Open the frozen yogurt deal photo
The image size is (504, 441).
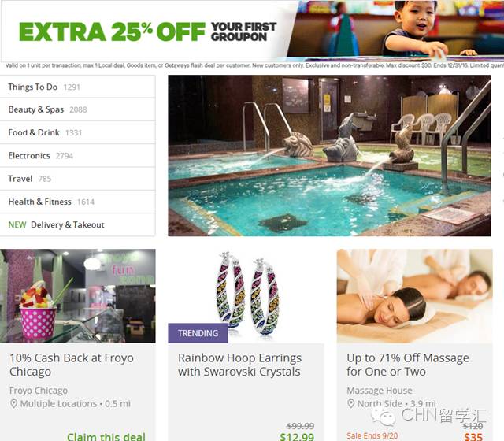pyautogui.click(x=77, y=296)
